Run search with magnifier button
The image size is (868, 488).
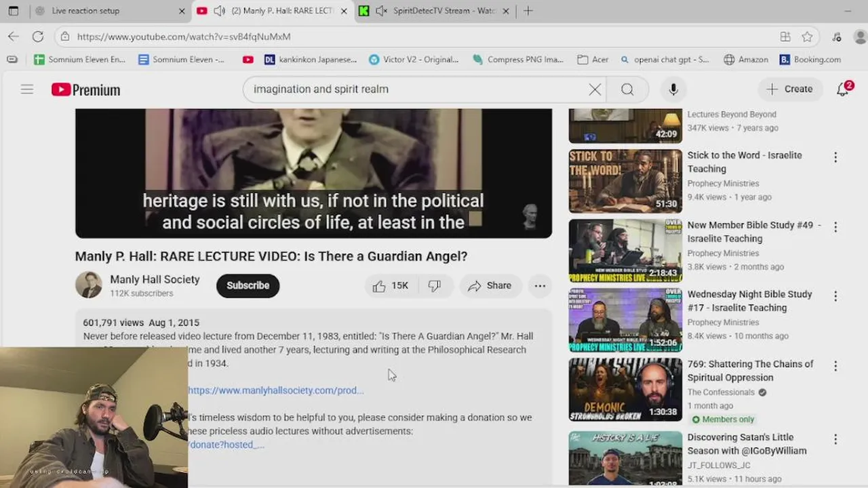pos(627,89)
